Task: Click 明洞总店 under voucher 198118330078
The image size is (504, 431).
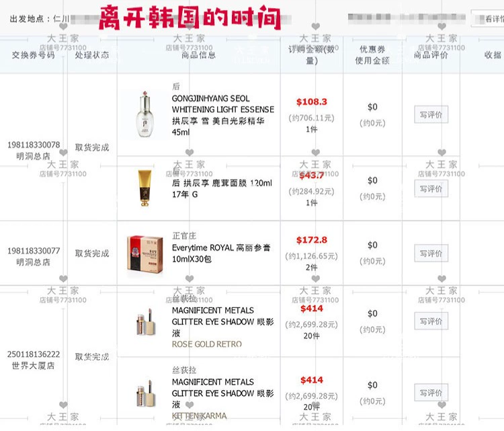Action: [x=34, y=156]
